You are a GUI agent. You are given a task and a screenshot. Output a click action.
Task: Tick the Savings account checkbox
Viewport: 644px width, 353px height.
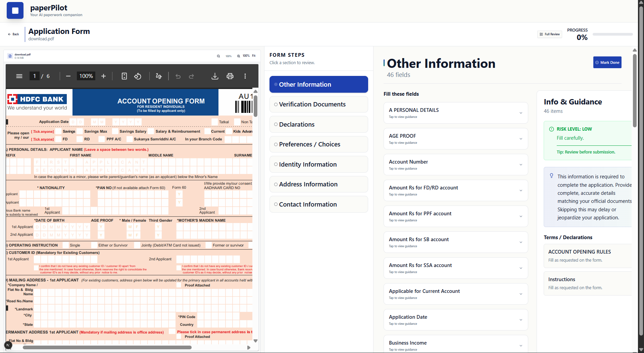pyautogui.click(x=59, y=131)
